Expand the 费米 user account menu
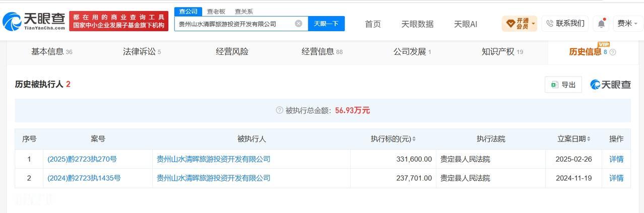This screenshot has width=644, height=213. [x=627, y=23]
